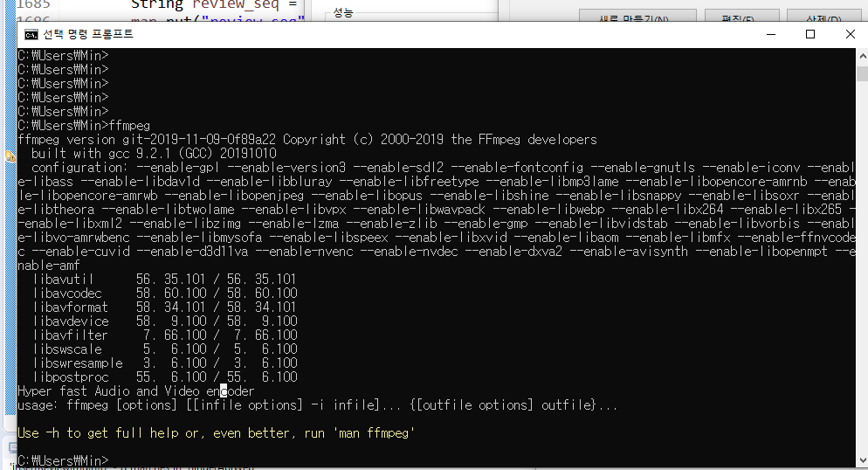Click the last 'C:\Users\Min>' prompt line

pyautogui.click(x=63, y=460)
